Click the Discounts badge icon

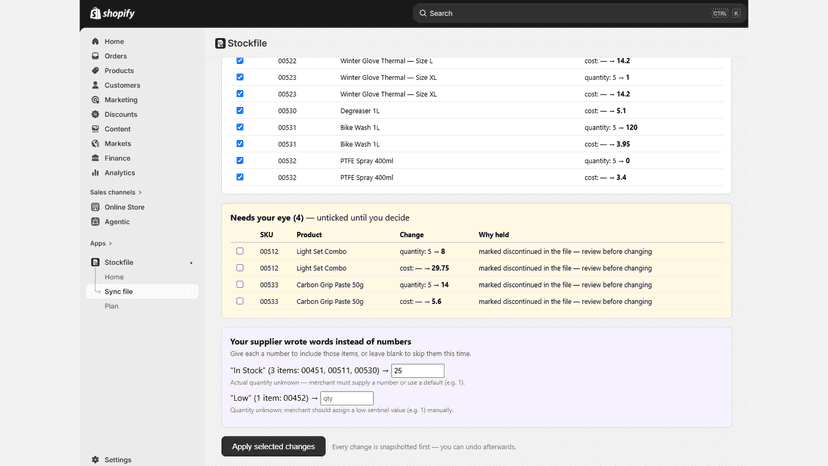click(95, 114)
